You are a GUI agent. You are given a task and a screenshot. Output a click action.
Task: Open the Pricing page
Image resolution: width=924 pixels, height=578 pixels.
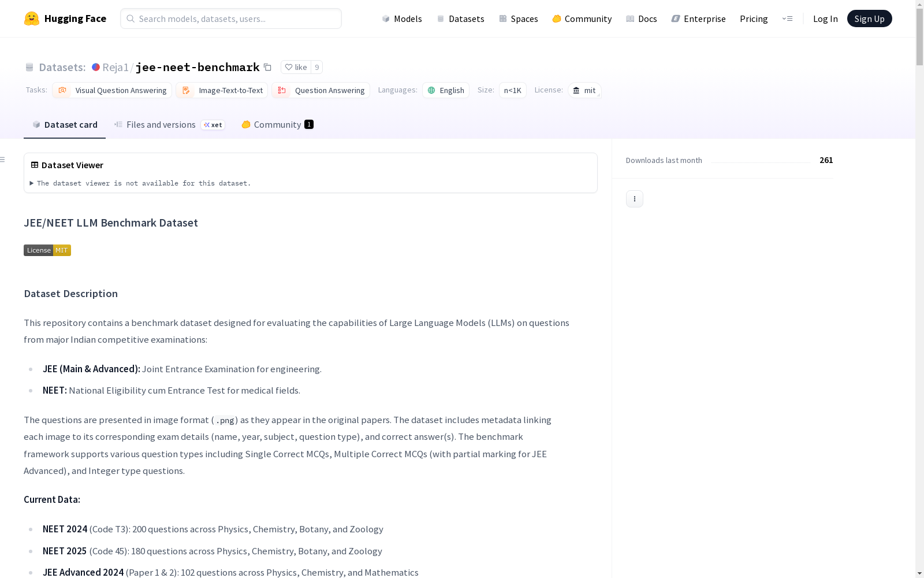click(754, 18)
